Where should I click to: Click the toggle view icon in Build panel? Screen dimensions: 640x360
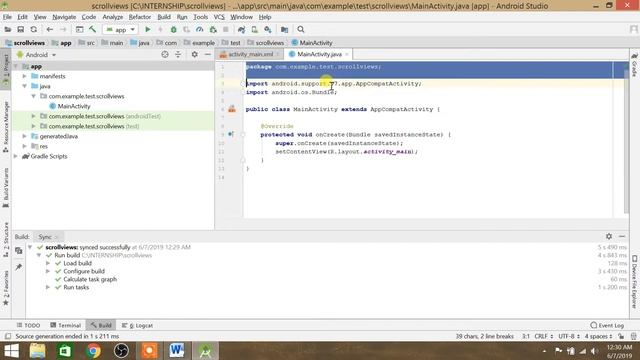tap(18, 251)
